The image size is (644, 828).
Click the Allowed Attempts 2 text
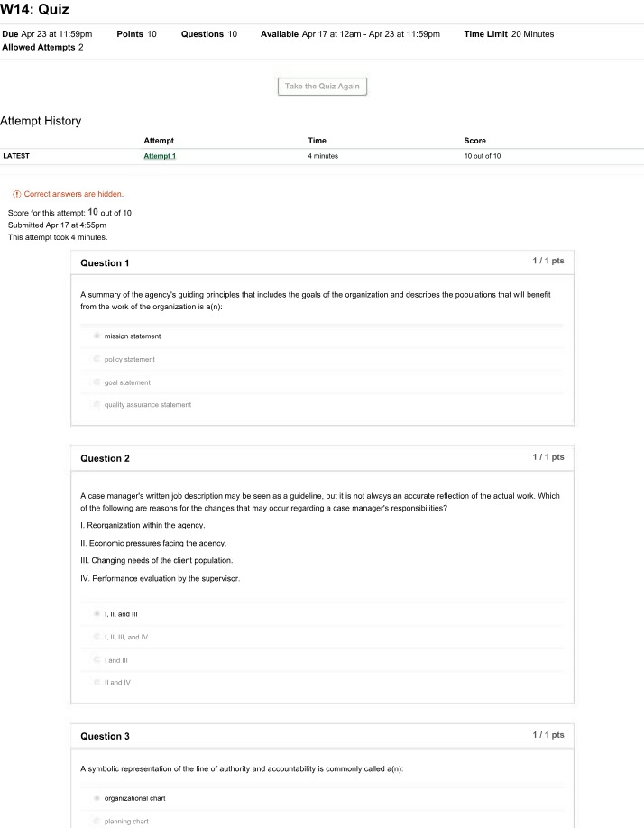(42, 47)
